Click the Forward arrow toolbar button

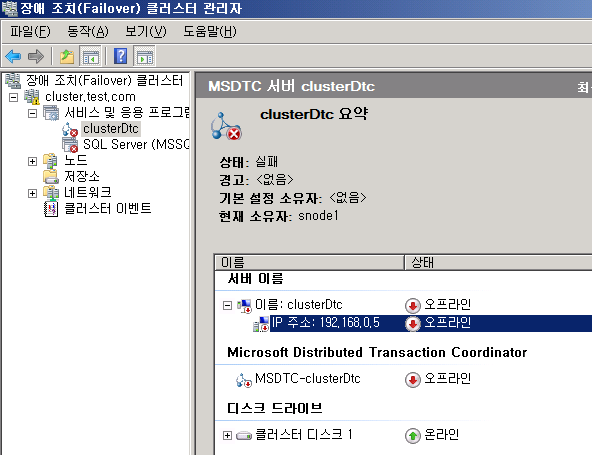pos(36,57)
